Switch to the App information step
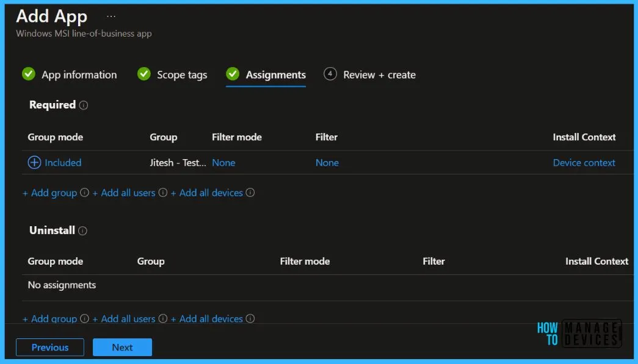 [x=79, y=75]
